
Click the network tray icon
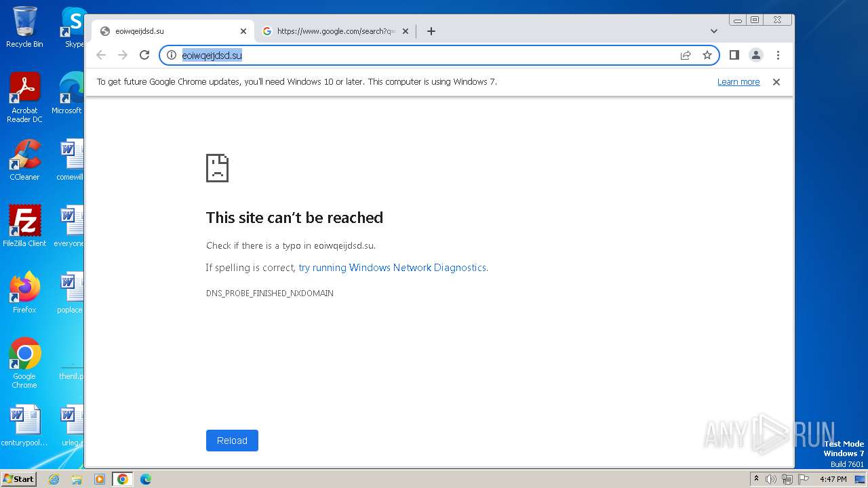tap(787, 479)
